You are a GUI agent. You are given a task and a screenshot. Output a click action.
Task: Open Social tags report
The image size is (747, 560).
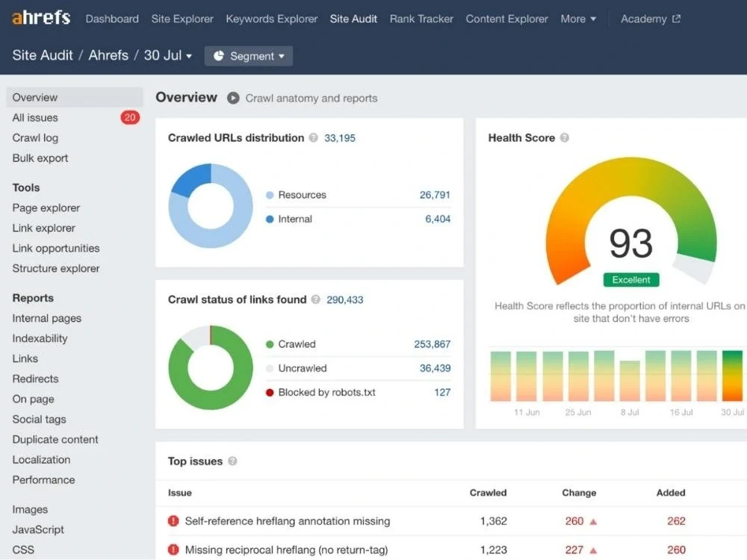pyautogui.click(x=39, y=420)
